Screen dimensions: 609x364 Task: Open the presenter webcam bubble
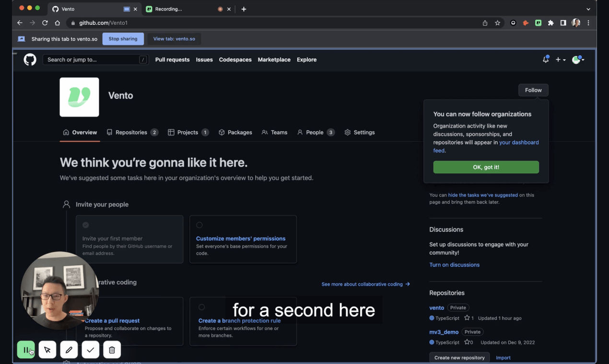point(60,291)
